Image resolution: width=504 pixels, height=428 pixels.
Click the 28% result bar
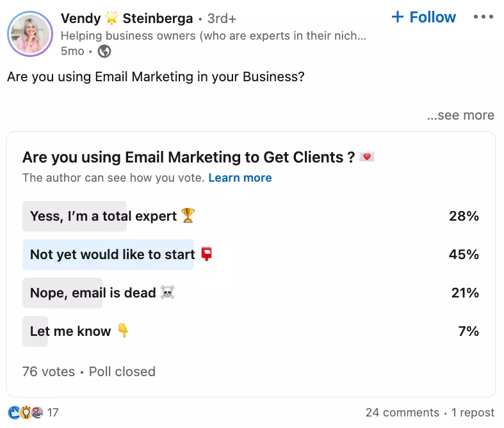tap(74, 216)
